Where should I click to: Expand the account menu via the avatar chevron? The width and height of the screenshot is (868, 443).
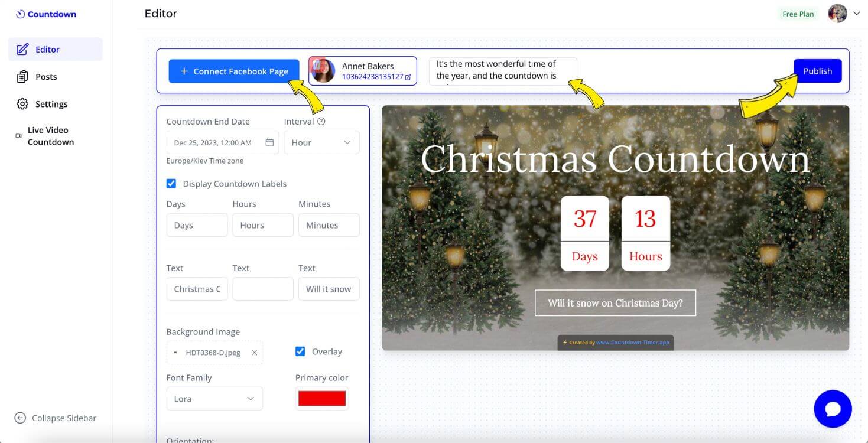[857, 13]
